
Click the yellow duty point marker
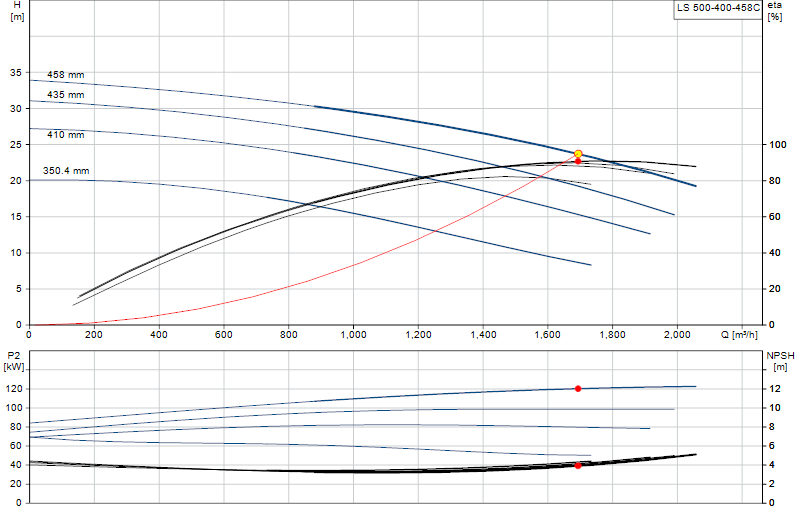click(x=578, y=154)
